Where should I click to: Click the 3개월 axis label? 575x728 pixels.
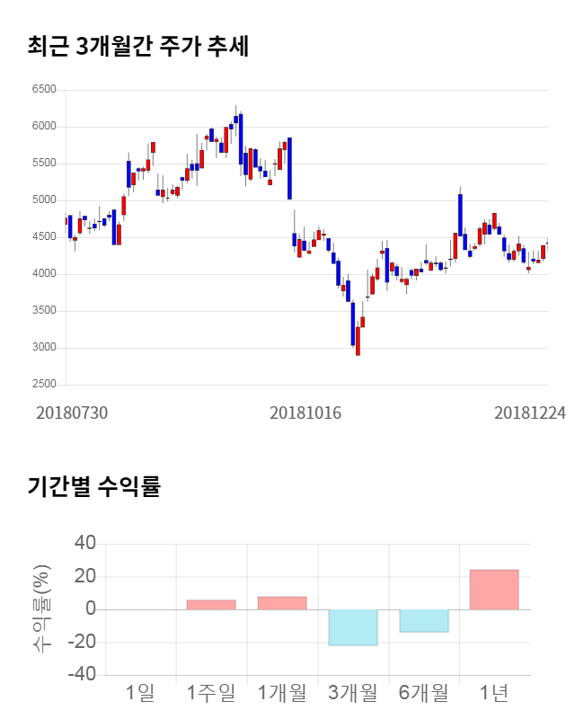(x=353, y=693)
